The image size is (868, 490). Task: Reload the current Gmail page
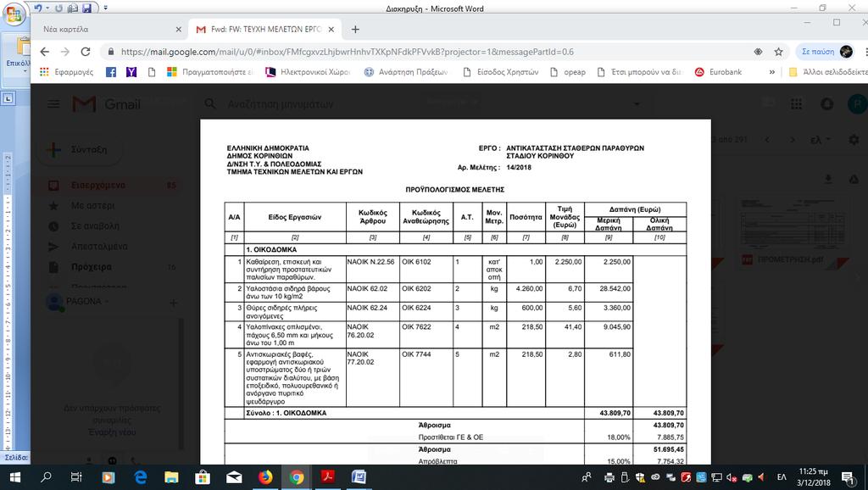[86, 52]
